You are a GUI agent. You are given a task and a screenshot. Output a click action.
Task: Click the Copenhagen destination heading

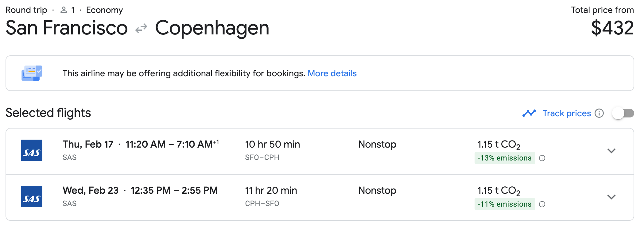coord(212,28)
